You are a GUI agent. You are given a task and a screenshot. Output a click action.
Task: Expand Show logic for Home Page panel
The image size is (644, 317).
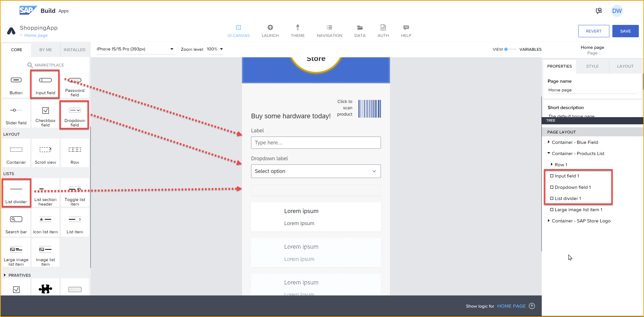(532, 306)
